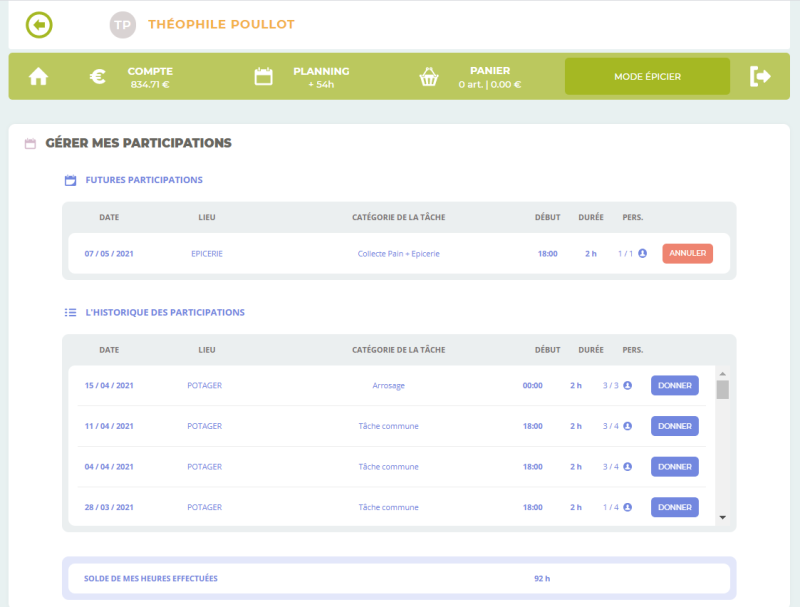Click history scrollbar up arrow
Image resolution: width=800 pixels, height=607 pixels.
tap(722, 374)
